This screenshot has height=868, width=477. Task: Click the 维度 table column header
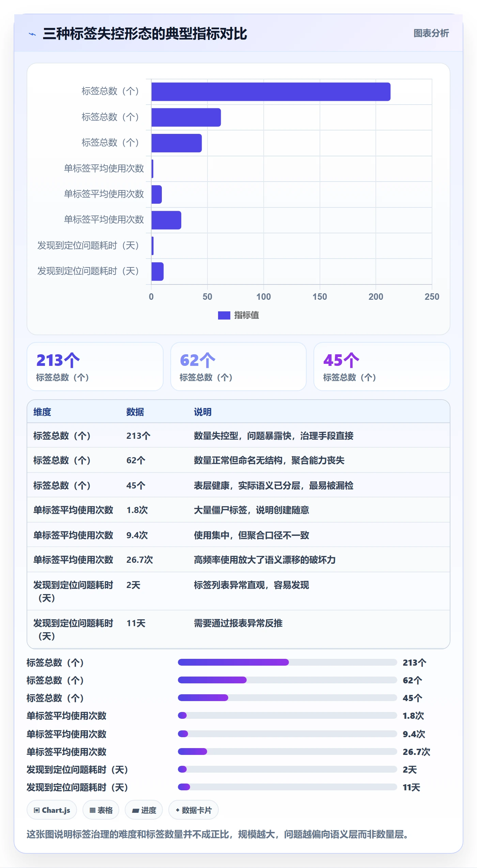pyautogui.click(x=42, y=412)
